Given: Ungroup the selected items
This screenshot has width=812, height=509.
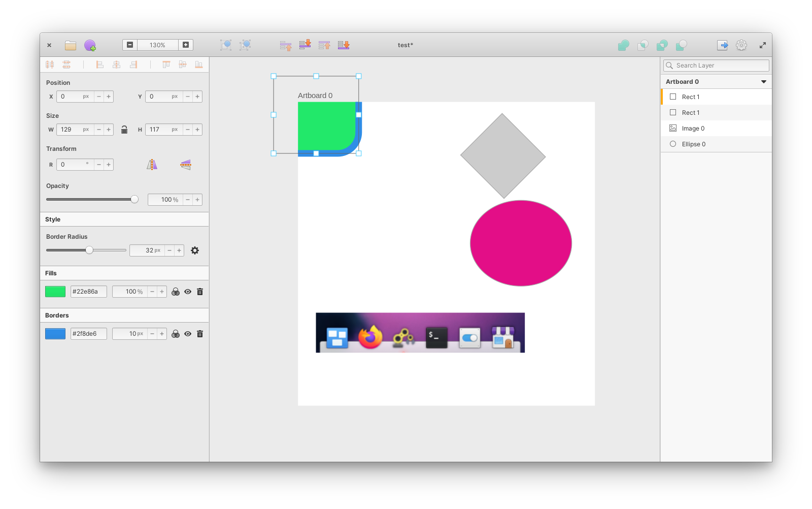Looking at the screenshot, I should tap(245, 45).
